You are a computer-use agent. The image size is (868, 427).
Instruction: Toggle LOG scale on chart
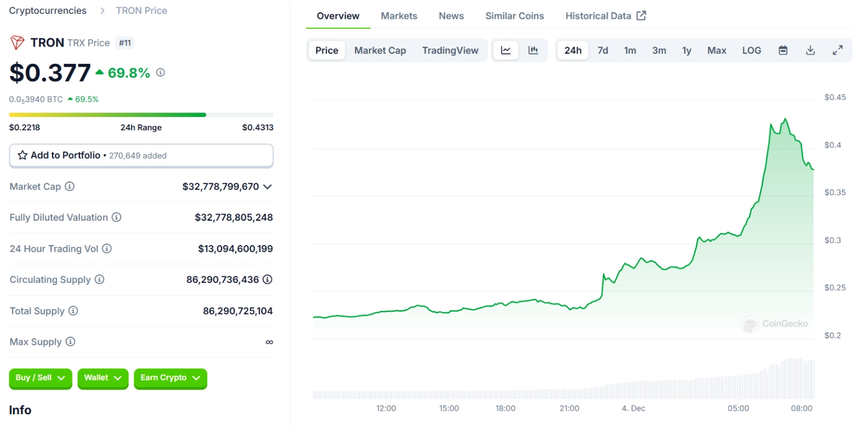point(752,50)
